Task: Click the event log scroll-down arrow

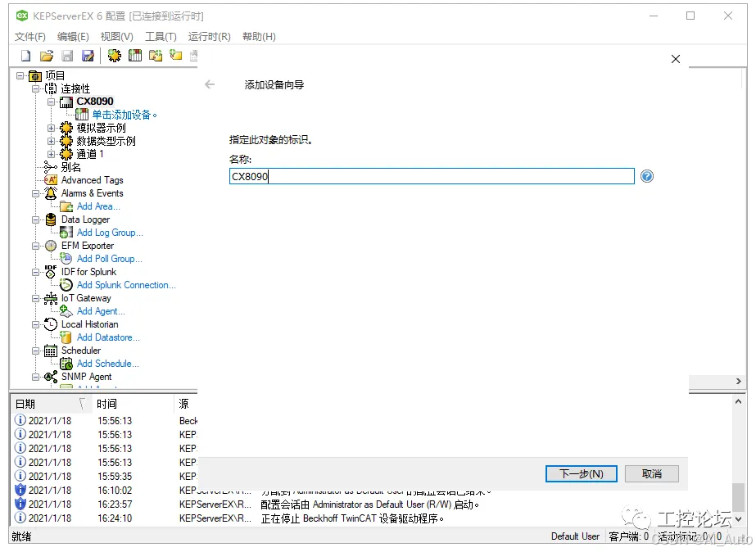Action: [738, 518]
